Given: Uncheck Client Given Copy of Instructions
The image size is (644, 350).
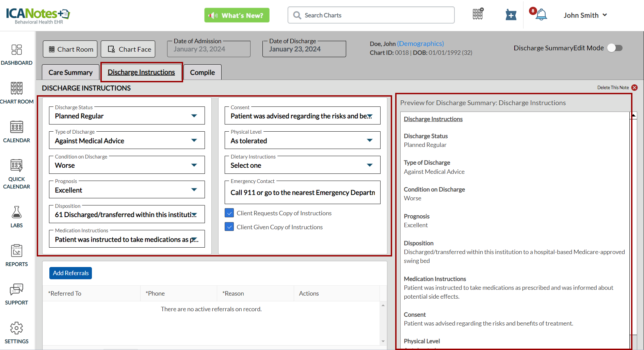Looking at the screenshot, I should [x=229, y=227].
